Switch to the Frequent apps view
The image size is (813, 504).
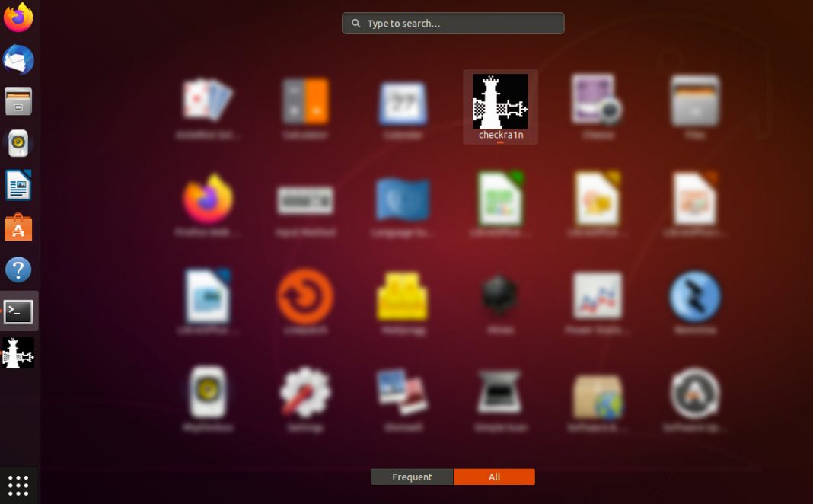coord(412,477)
